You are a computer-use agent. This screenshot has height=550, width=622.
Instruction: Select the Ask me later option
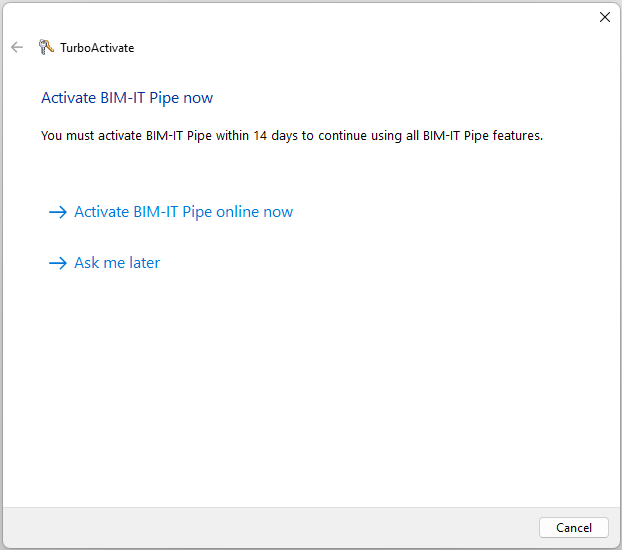(104, 263)
